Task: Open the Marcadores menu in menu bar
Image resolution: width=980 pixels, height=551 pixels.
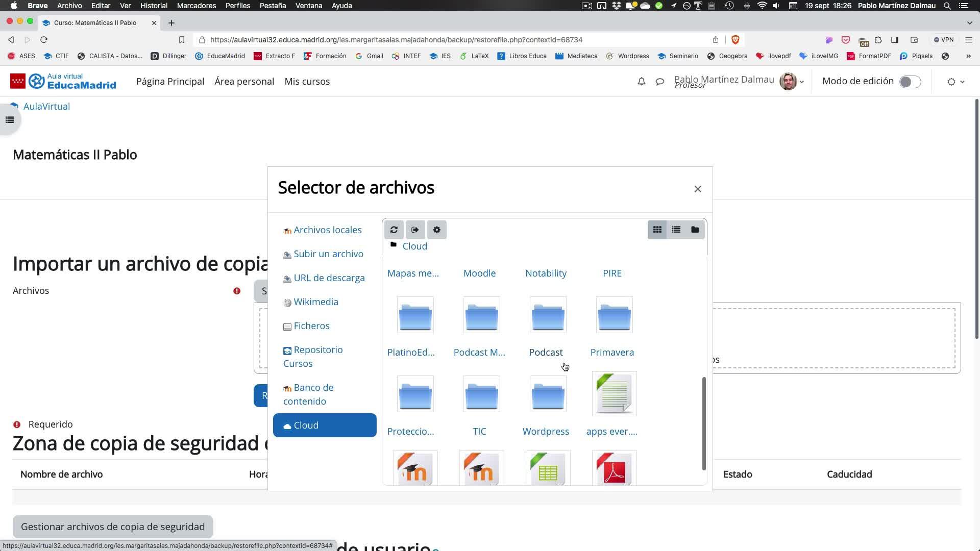Action: click(196, 6)
